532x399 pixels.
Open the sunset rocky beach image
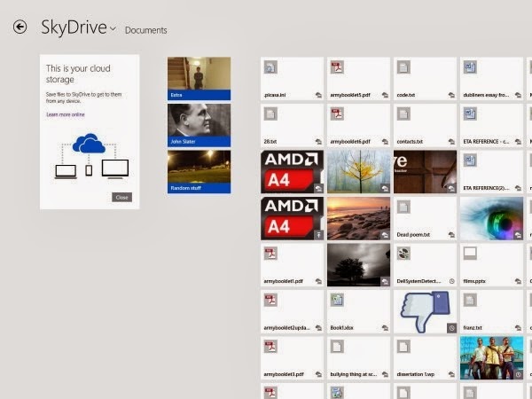[x=358, y=218]
